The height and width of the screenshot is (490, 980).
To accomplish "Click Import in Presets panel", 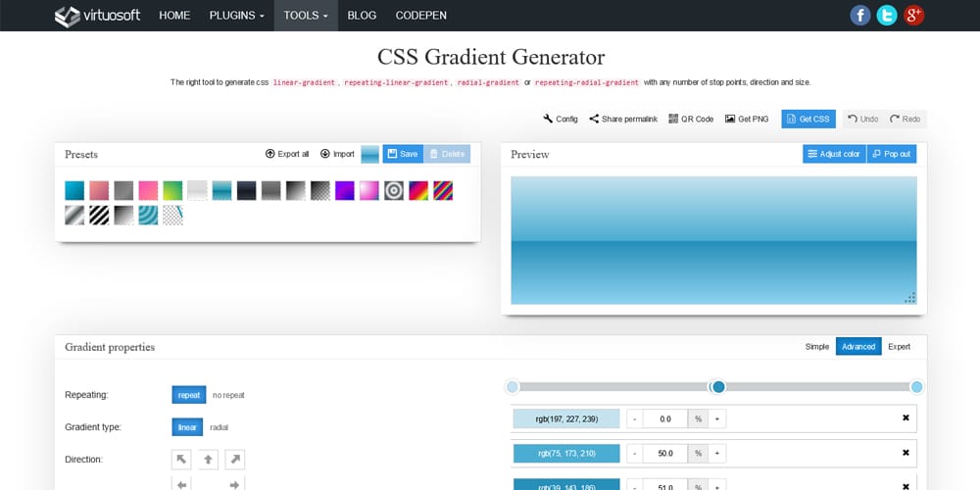I will tap(337, 154).
